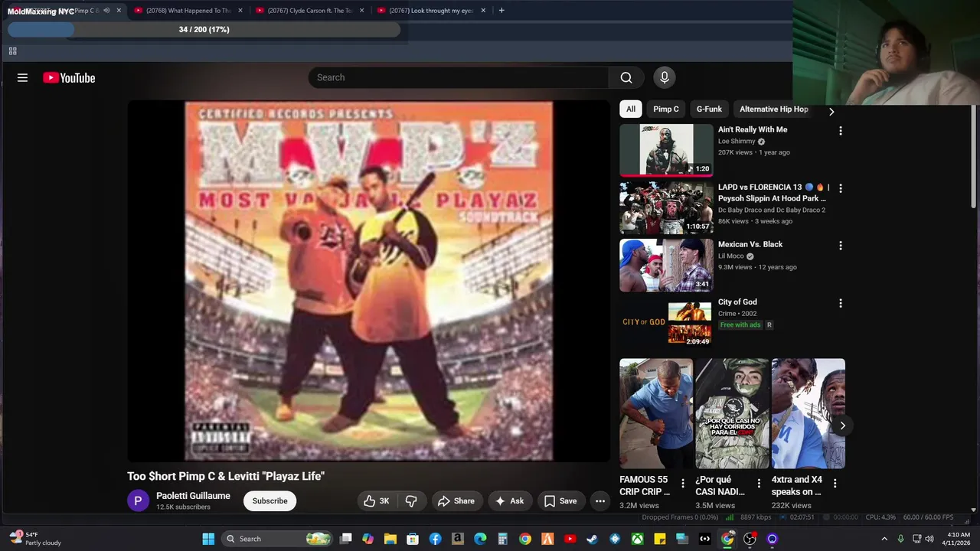Select the G-Funk filter chip
The width and height of the screenshot is (980, 551).
[x=709, y=109]
